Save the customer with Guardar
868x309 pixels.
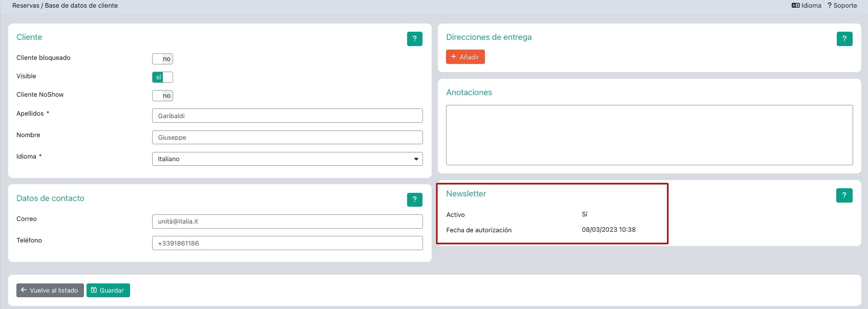coord(108,291)
